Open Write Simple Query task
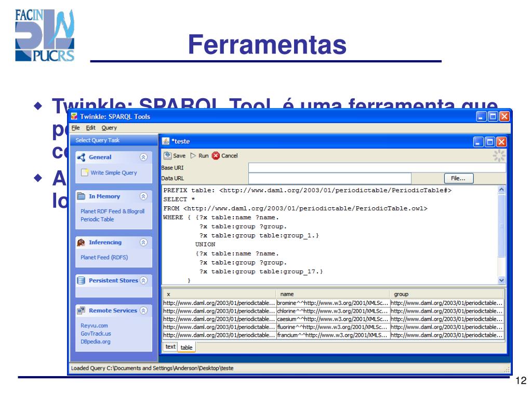The image size is (532, 399). 114,172
